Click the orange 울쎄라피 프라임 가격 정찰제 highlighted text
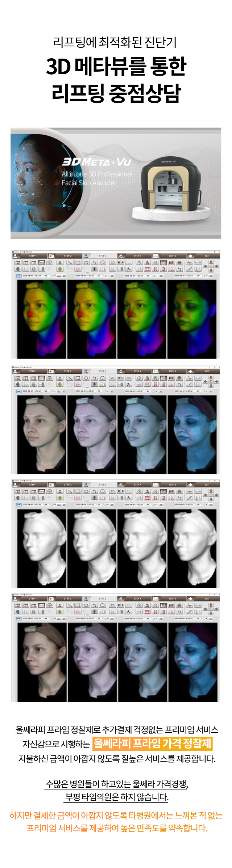Image resolution: width=232 pixels, height=868 pixels. (152, 744)
